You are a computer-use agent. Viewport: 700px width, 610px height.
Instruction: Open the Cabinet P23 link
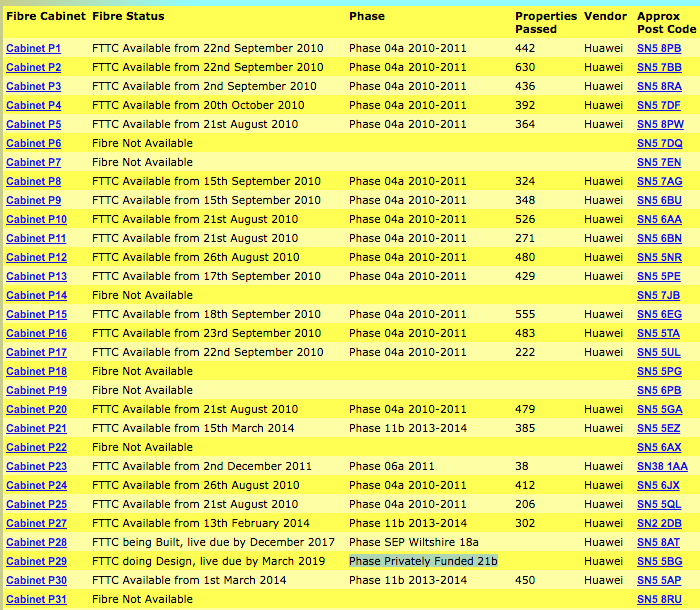pyautogui.click(x=37, y=466)
